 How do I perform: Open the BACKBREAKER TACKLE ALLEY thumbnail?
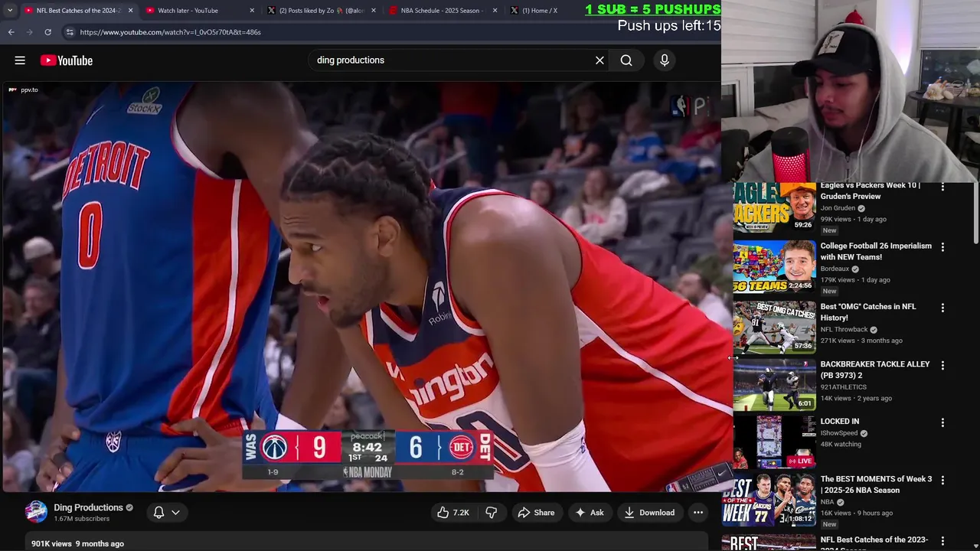(x=774, y=385)
